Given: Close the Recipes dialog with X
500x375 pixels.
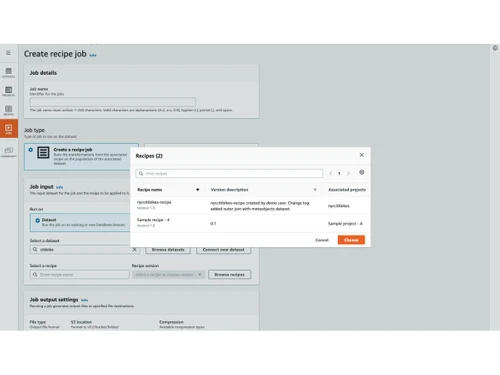Looking at the screenshot, I should (362, 155).
